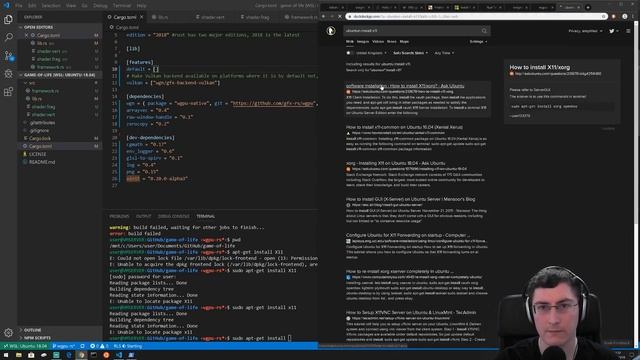Open github.com/gfx-rs/wgpu link in Cargo.toml
The image size is (640, 360).
273,103
